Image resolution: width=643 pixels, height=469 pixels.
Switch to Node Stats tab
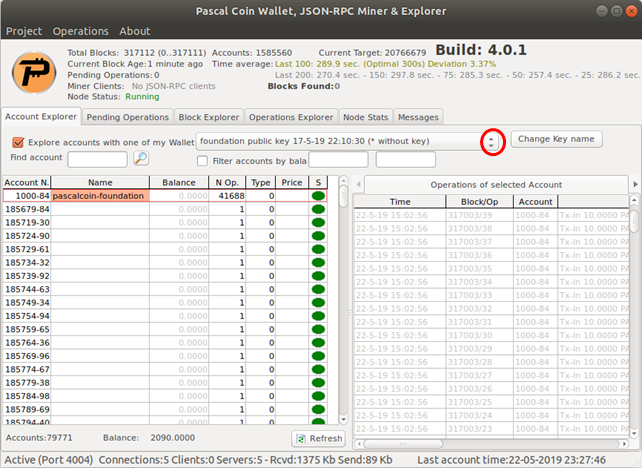pyautogui.click(x=365, y=117)
